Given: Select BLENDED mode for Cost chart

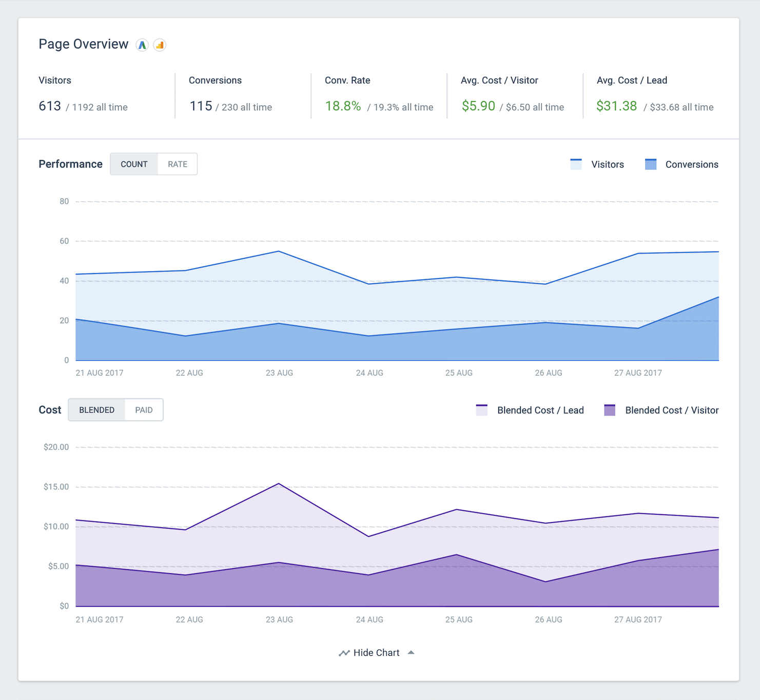Looking at the screenshot, I should [x=96, y=410].
